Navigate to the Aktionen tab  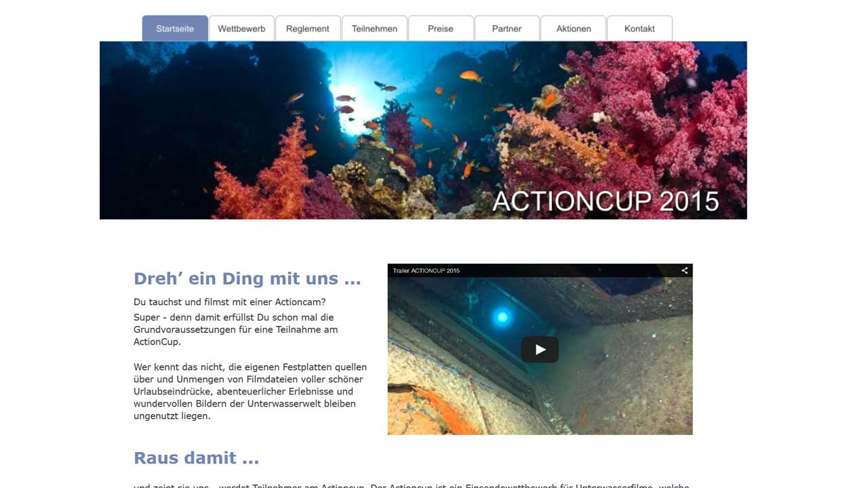coord(573,29)
